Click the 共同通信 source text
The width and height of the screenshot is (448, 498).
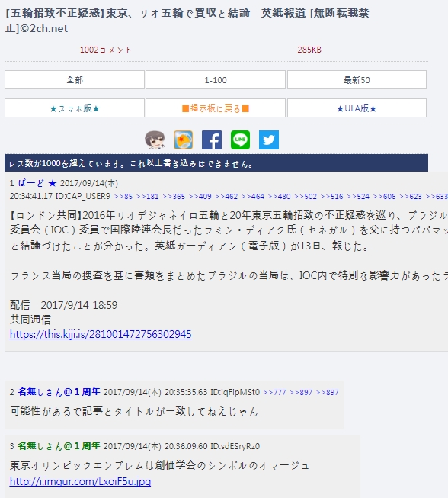click(30, 320)
